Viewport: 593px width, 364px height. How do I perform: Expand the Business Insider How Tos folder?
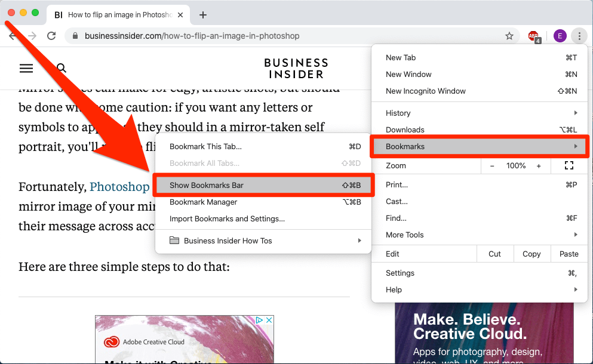tap(264, 240)
